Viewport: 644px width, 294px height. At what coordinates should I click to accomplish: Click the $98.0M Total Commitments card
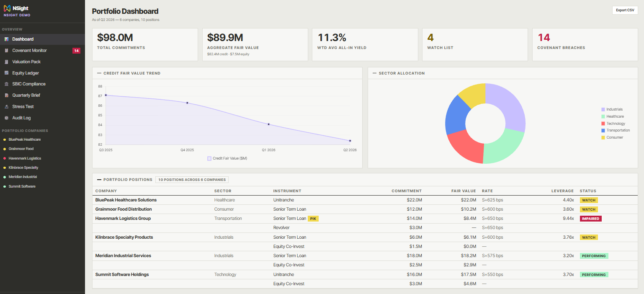[145, 44]
